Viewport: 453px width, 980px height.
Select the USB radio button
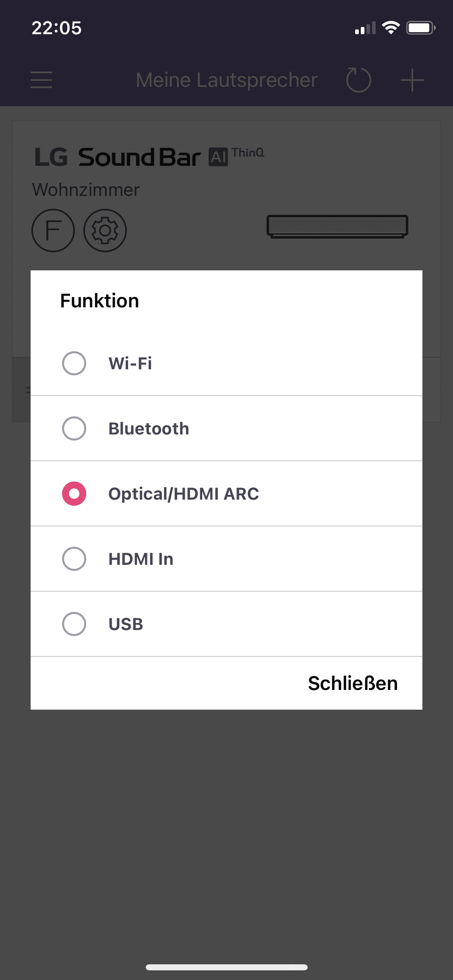tap(74, 624)
